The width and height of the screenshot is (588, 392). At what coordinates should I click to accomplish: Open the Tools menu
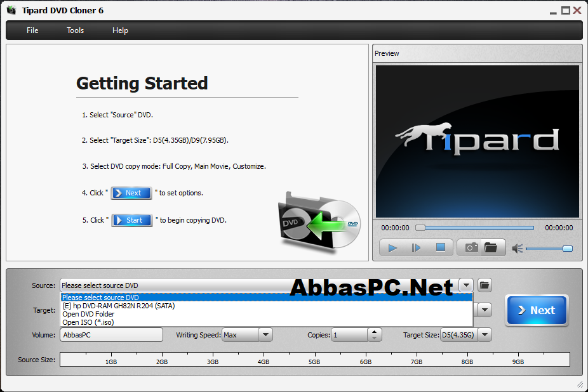[x=75, y=30]
